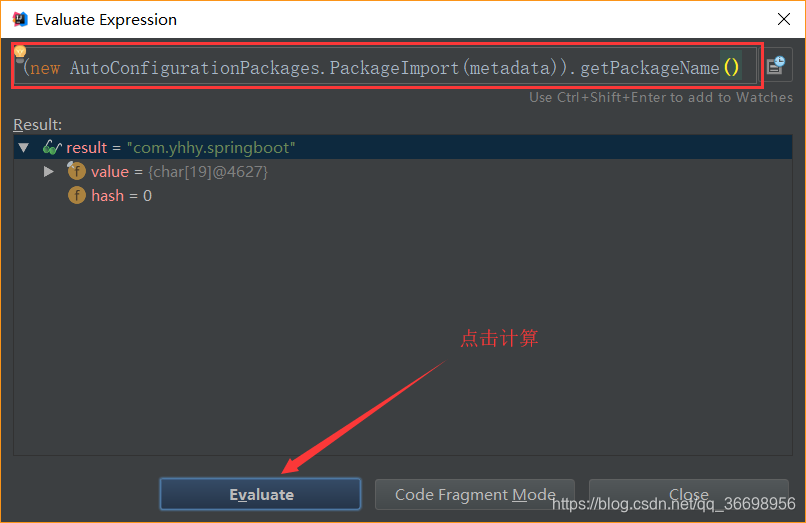Switch to Code Fragment Mode
Screen dimensions: 806x523
coord(474,494)
